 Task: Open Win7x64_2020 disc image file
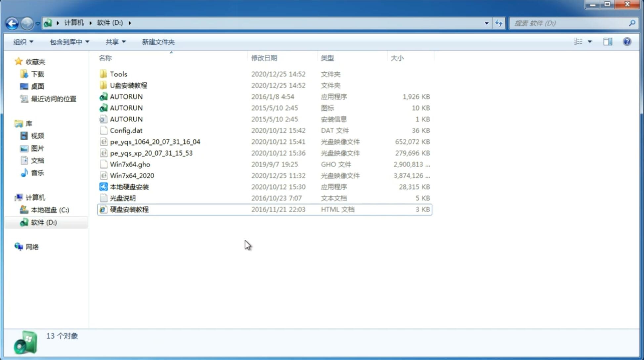(132, 175)
